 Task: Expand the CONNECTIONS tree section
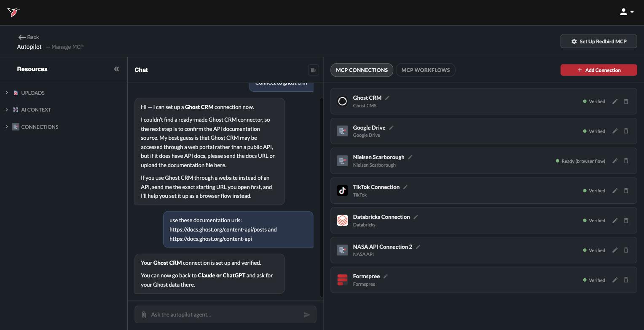pos(7,127)
